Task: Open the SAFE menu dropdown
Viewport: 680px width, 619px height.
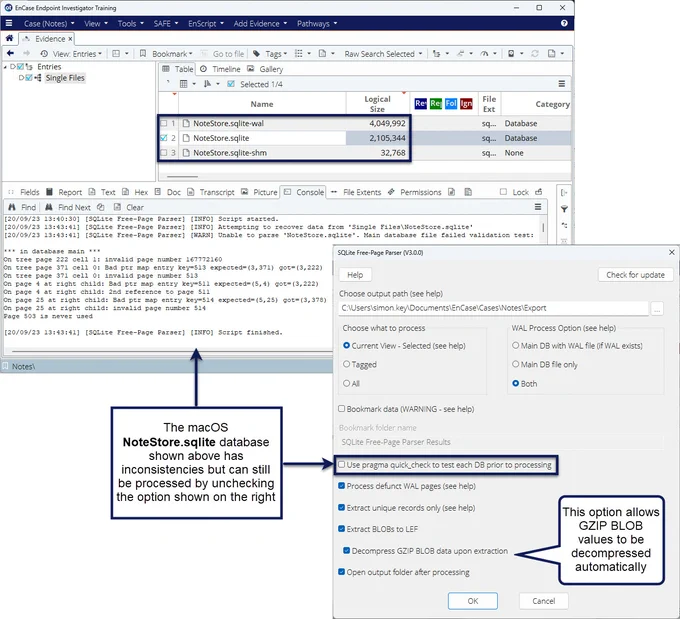Action: coord(166,23)
